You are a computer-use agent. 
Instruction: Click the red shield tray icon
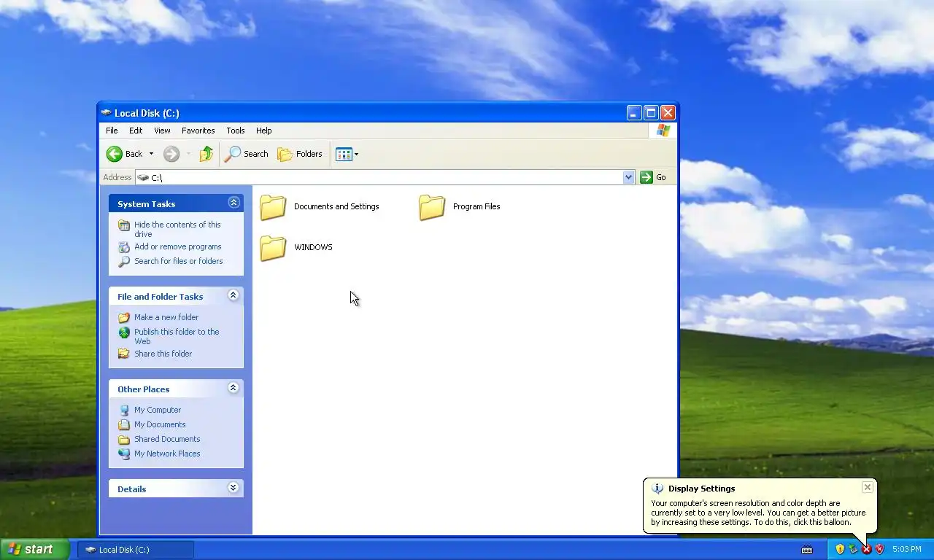(x=879, y=549)
